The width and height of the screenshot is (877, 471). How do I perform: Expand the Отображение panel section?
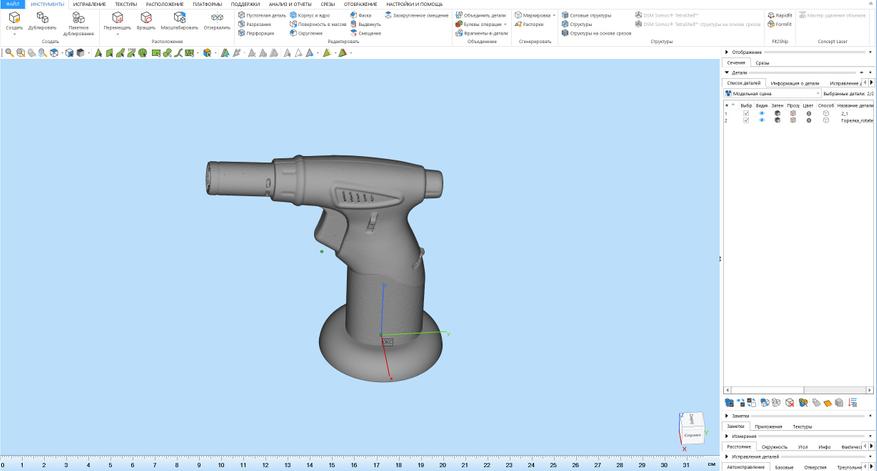click(x=726, y=52)
